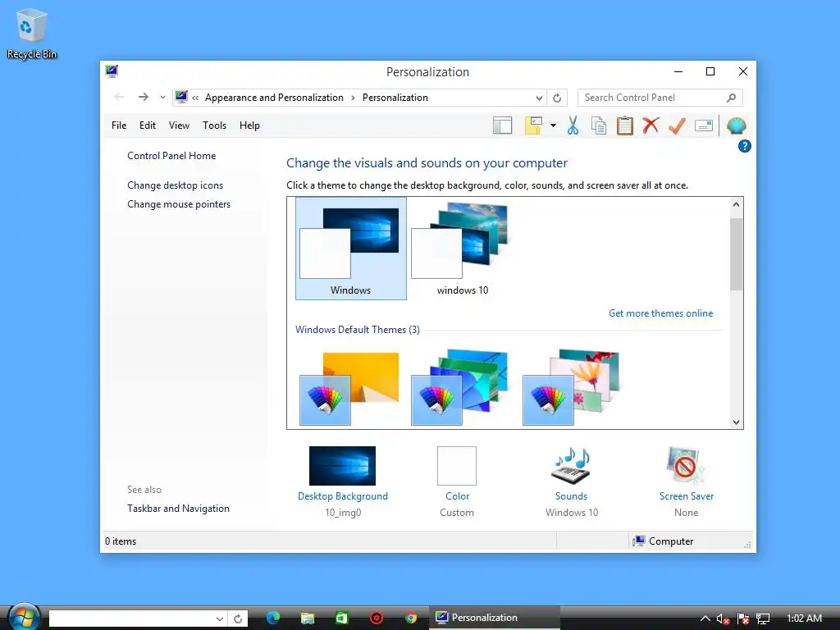
Task: Show hidden tray icons chevron
Action: point(705,619)
